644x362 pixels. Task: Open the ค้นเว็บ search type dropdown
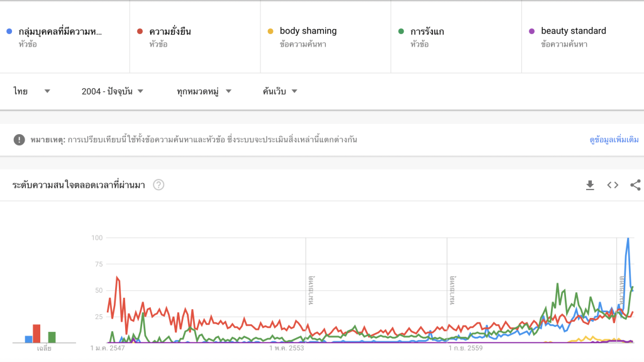280,91
